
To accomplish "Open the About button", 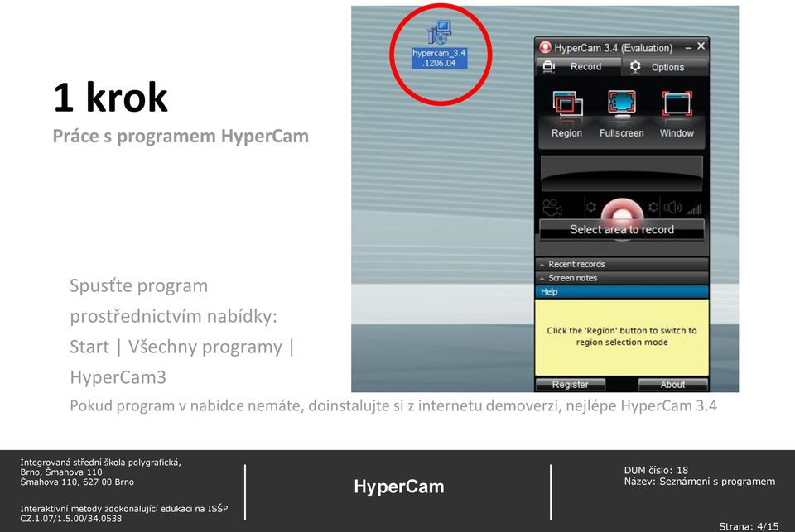I will click(672, 385).
